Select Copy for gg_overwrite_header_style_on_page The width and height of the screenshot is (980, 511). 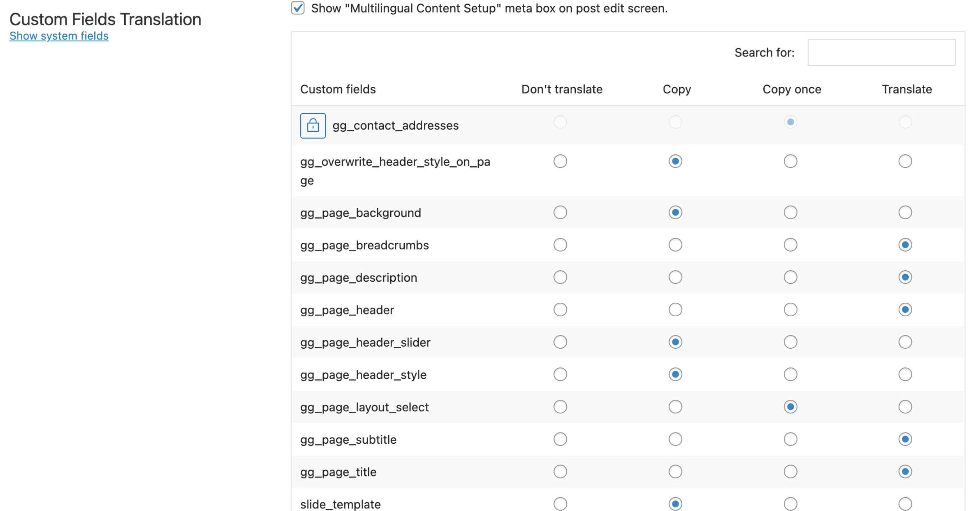(x=675, y=161)
